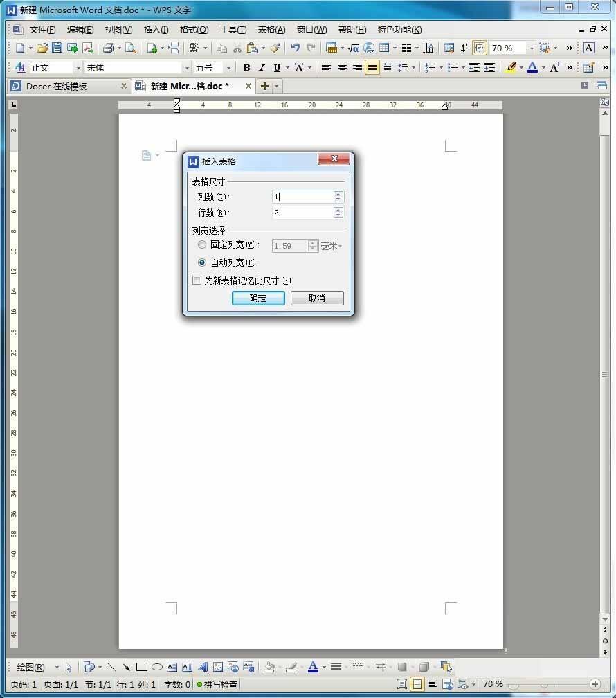Click the Save document icon

click(x=57, y=48)
